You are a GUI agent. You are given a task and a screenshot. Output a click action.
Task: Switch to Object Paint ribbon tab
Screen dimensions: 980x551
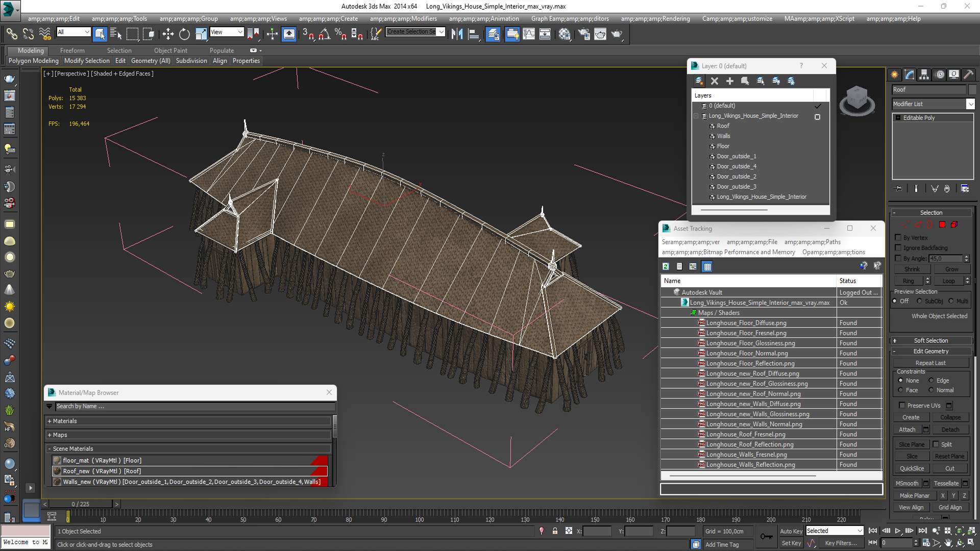tap(170, 51)
